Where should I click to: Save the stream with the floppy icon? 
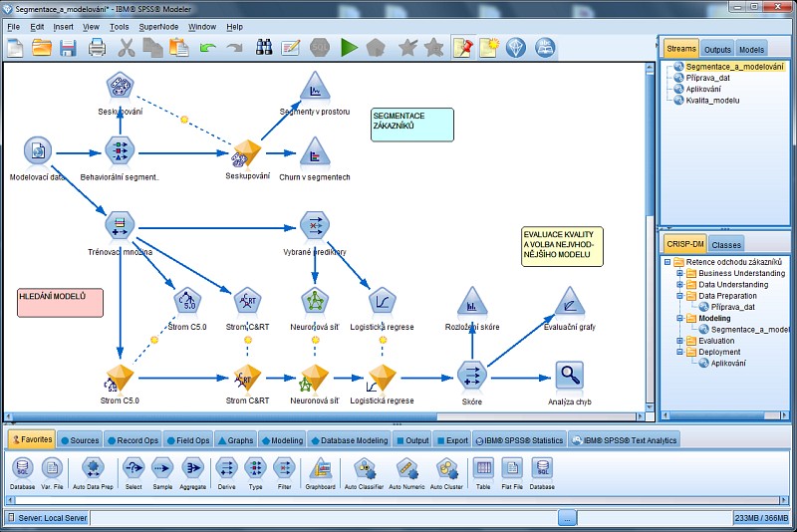coord(68,48)
